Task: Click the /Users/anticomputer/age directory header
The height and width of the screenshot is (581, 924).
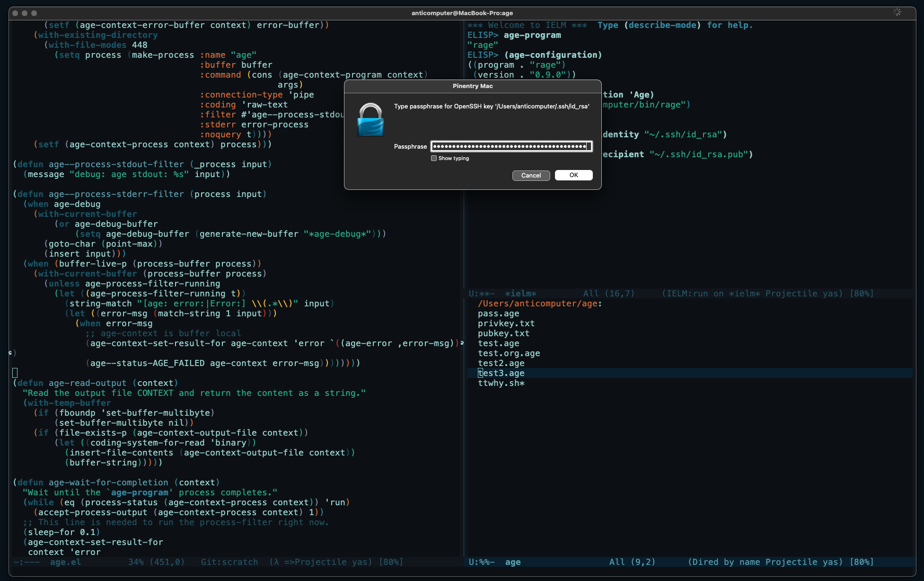Action: 539,304
